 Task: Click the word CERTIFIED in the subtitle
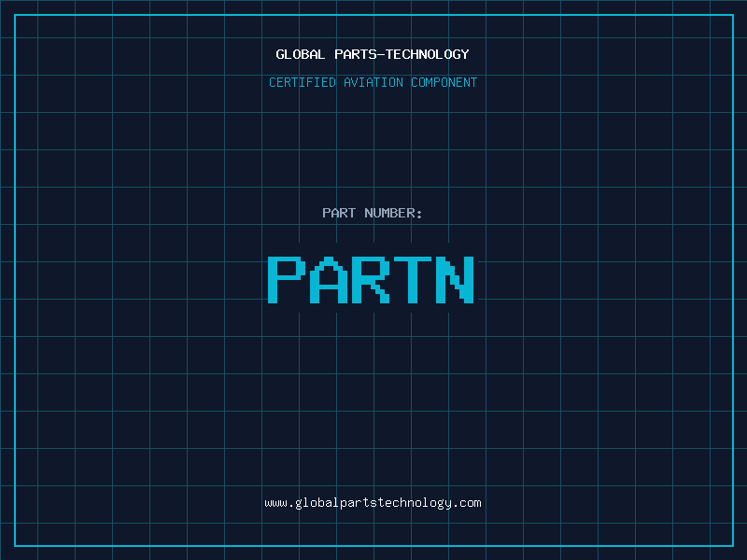[x=303, y=82]
